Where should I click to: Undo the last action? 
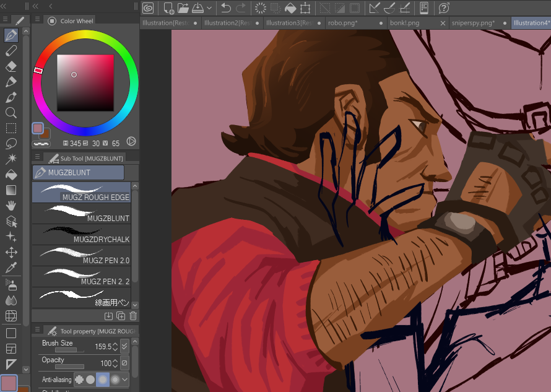pos(226,7)
